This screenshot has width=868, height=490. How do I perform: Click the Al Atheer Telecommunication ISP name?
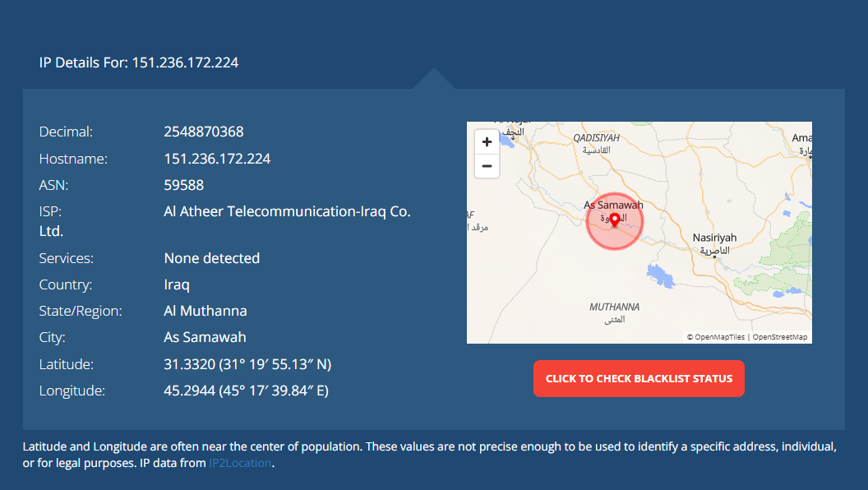tap(288, 211)
